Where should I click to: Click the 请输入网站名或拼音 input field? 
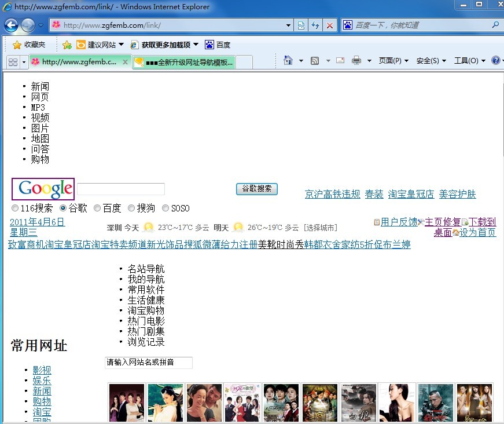coord(149,363)
